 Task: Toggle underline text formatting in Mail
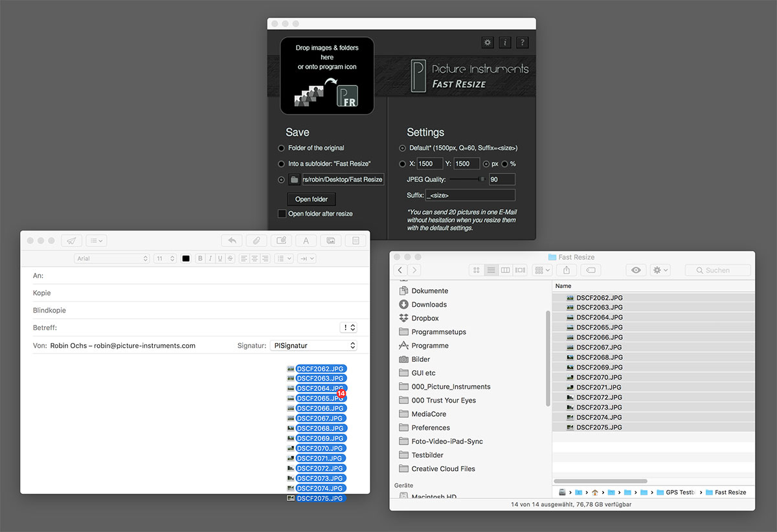(220, 258)
